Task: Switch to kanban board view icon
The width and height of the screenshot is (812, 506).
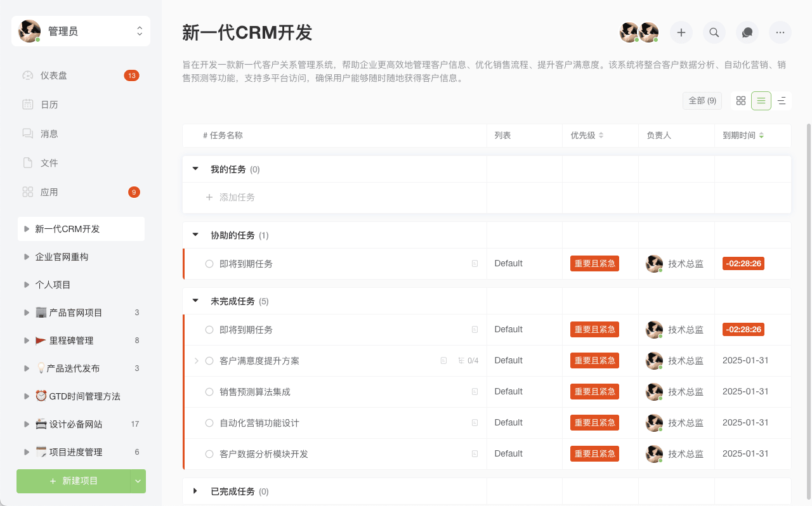Action: [x=741, y=101]
